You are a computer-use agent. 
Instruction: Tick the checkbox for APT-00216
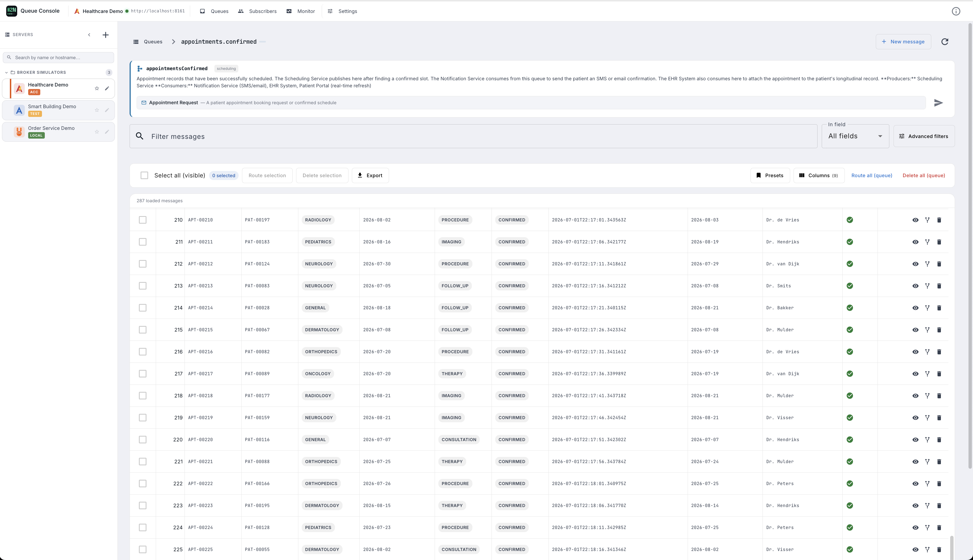[143, 352]
